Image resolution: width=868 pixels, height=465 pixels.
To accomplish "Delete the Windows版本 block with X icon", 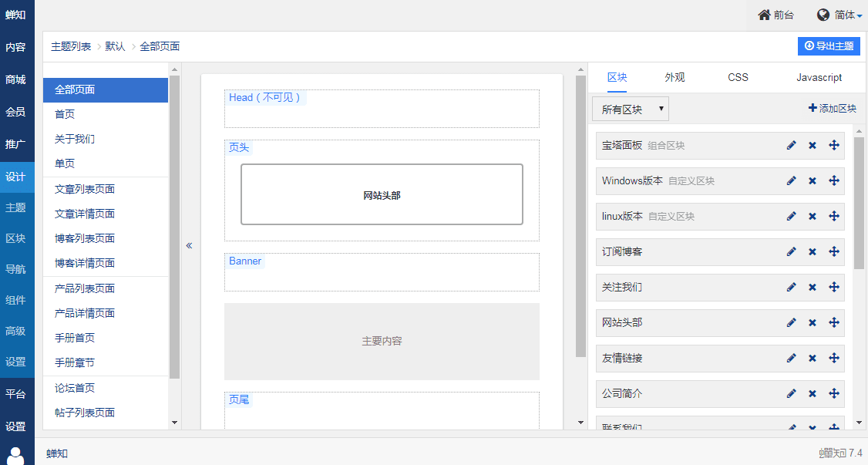I will [812, 181].
